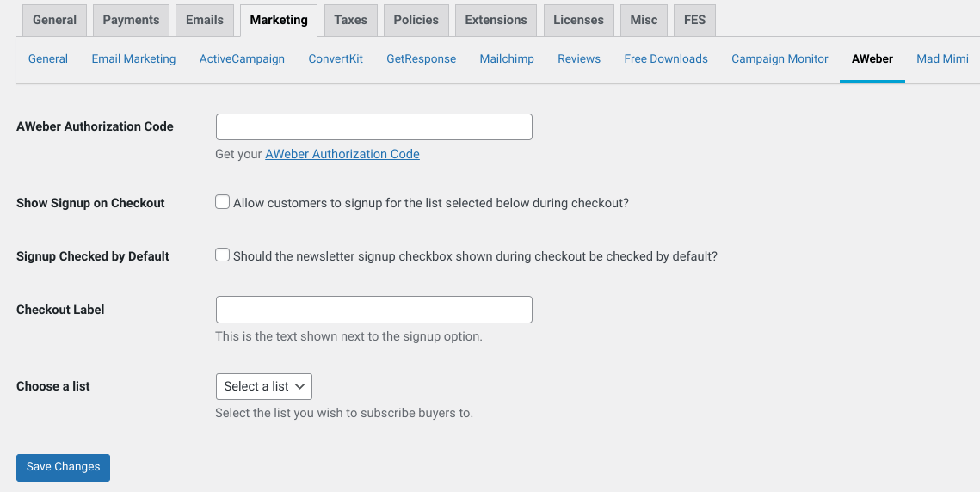Open the Mad Mimi section
The image size is (980, 492).
tap(942, 58)
